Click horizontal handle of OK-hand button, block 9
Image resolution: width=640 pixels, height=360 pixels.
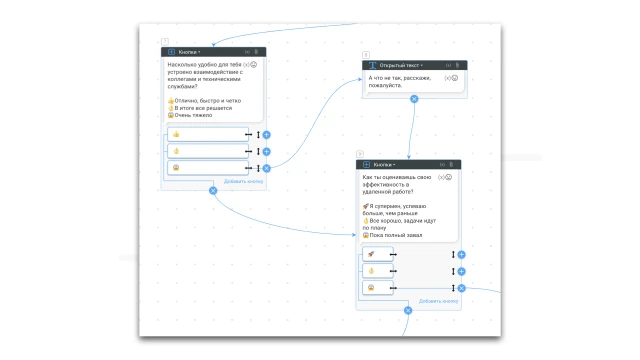coord(393,271)
